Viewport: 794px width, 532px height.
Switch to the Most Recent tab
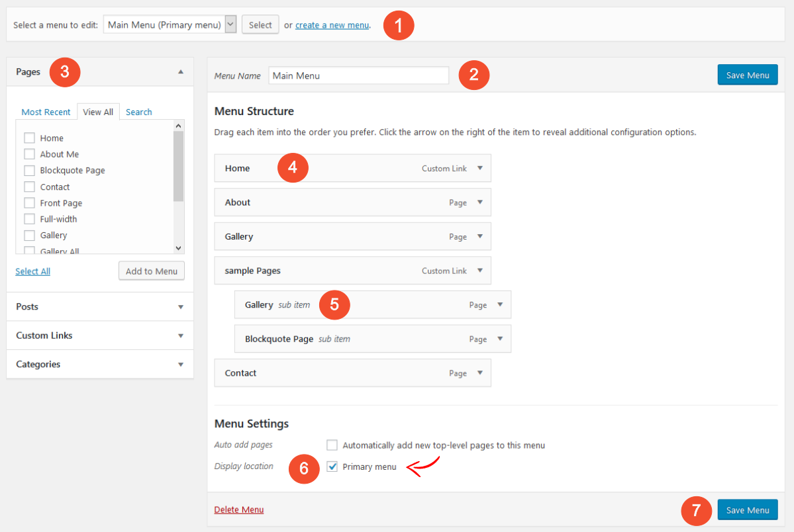click(46, 112)
